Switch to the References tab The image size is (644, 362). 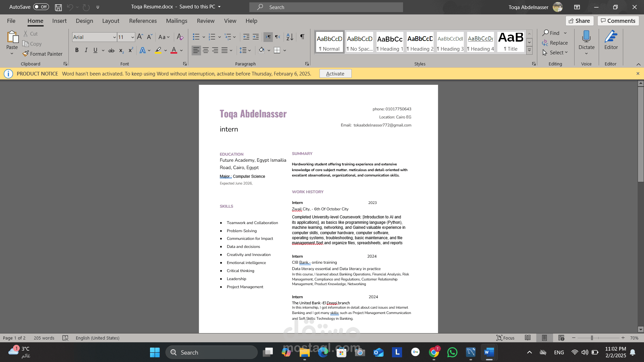click(x=143, y=21)
